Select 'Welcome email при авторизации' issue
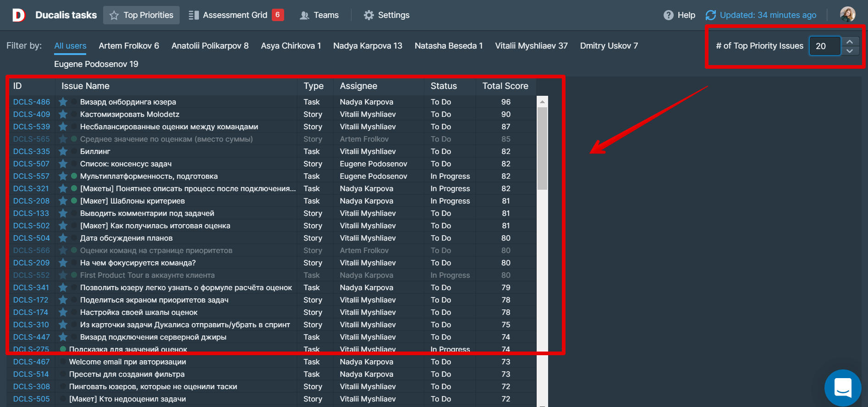 [x=127, y=362]
